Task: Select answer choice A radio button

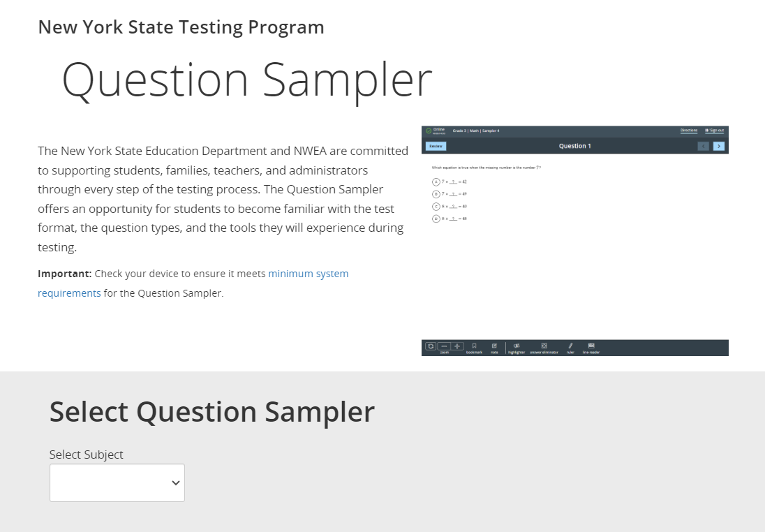Action: [436, 182]
